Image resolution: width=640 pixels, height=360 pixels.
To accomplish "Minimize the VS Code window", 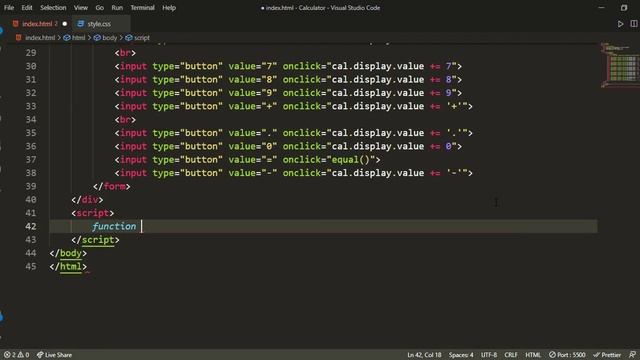I will (601, 8).
